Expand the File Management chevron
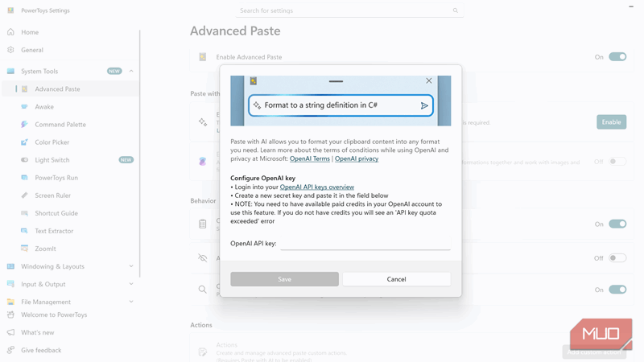The image size is (644, 362). tap(131, 302)
